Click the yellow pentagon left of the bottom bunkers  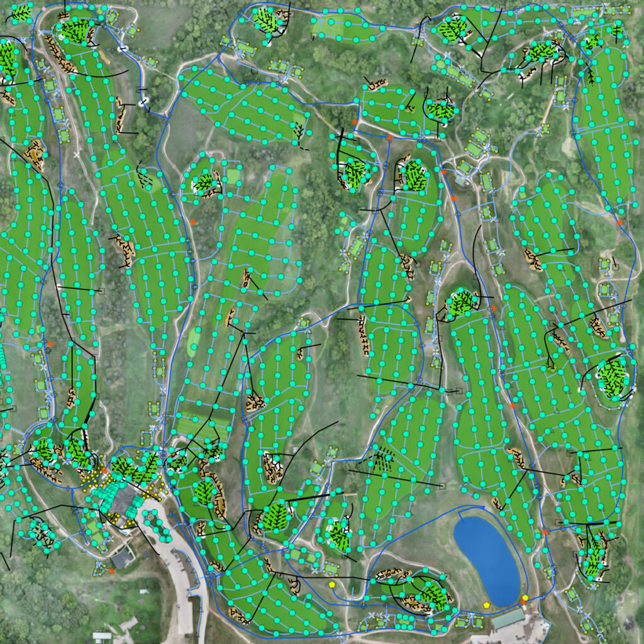332,584
